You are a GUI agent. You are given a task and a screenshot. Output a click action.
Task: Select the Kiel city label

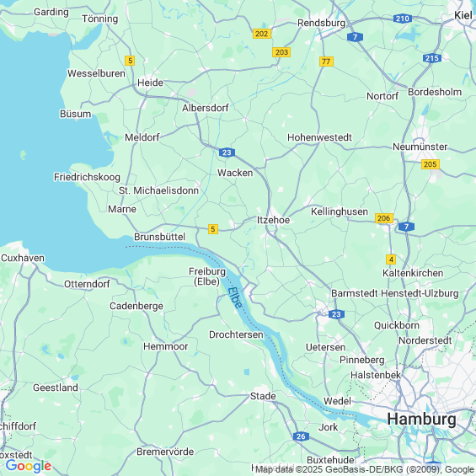[x=463, y=15]
